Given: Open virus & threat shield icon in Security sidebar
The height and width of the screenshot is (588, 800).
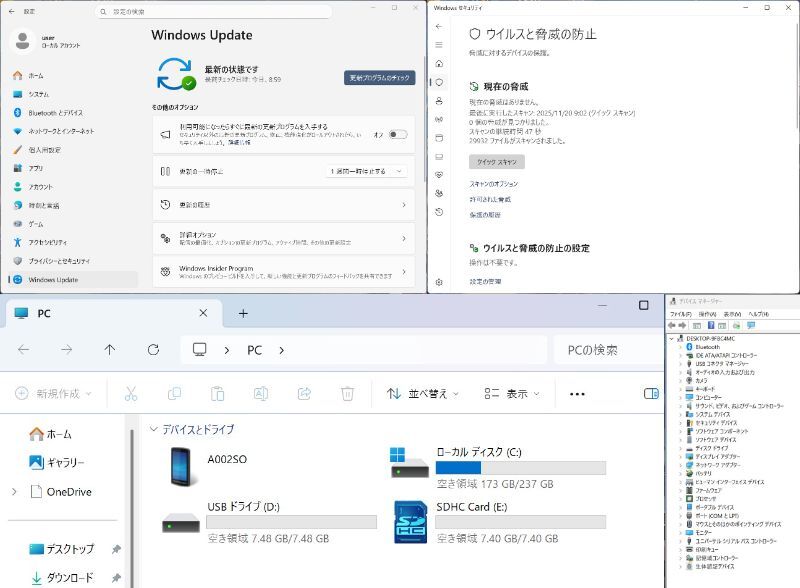Looking at the screenshot, I should [439, 82].
